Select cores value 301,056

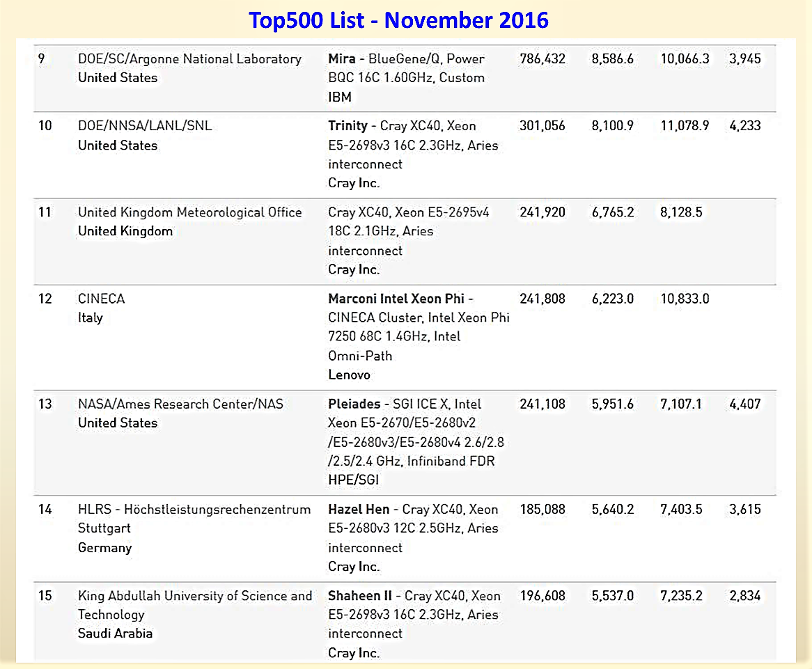click(542, 125)
